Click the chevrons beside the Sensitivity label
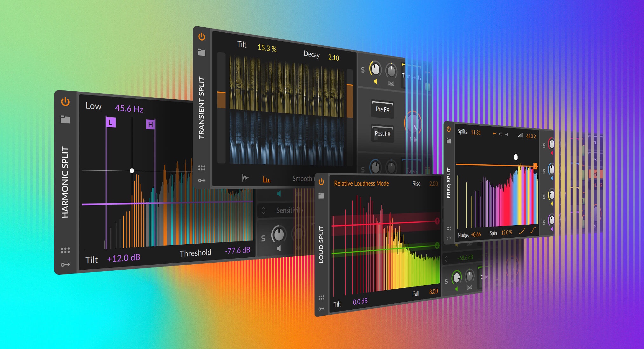This screenshot has height=349, width=644. click(x=264, y=210)
